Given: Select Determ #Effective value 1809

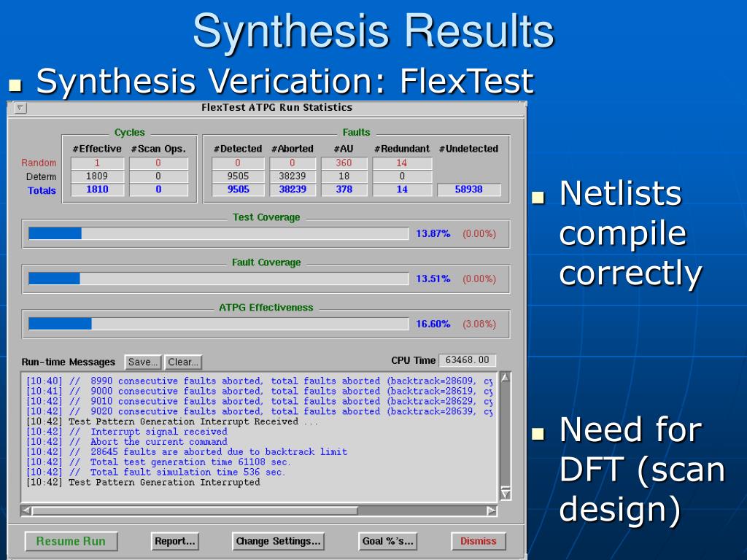Looking at the screenshot, I should [97, 176].
